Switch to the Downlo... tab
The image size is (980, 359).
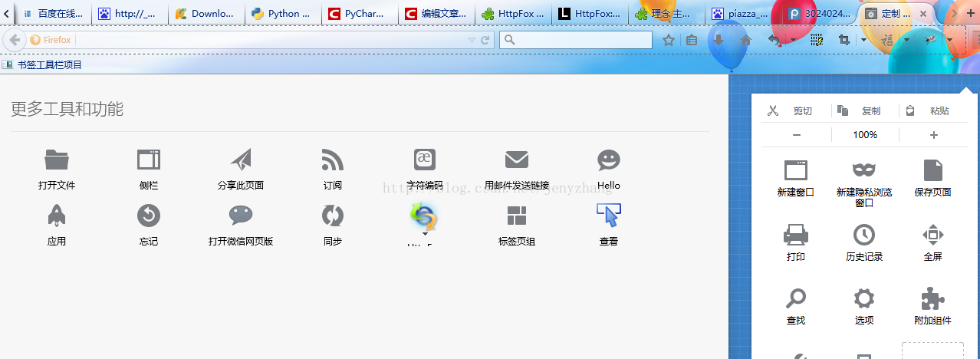coord(206,13)
